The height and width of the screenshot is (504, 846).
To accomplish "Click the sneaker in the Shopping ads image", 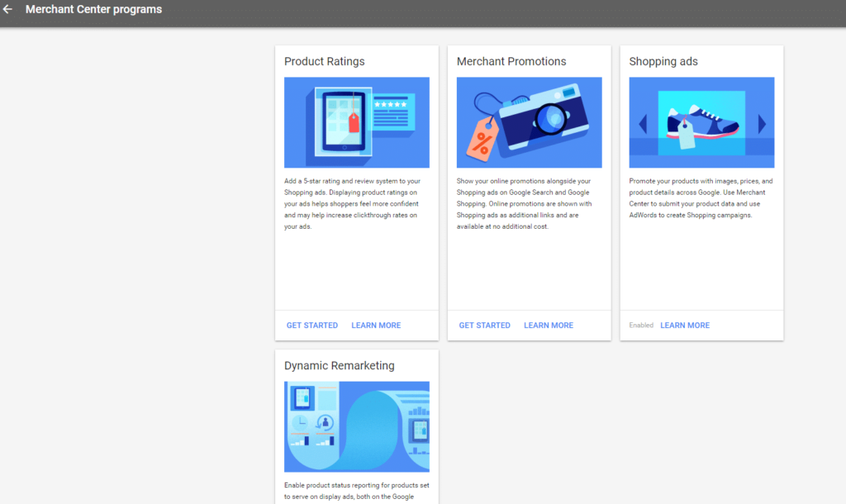I will point(701,122).
